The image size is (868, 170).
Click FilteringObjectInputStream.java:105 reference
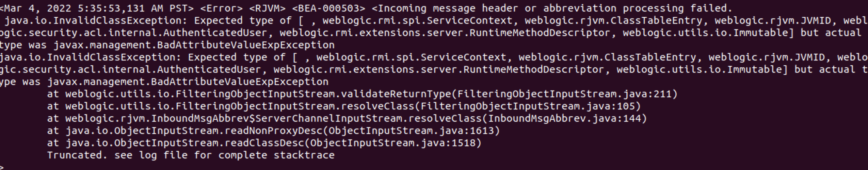coord(528,106)
